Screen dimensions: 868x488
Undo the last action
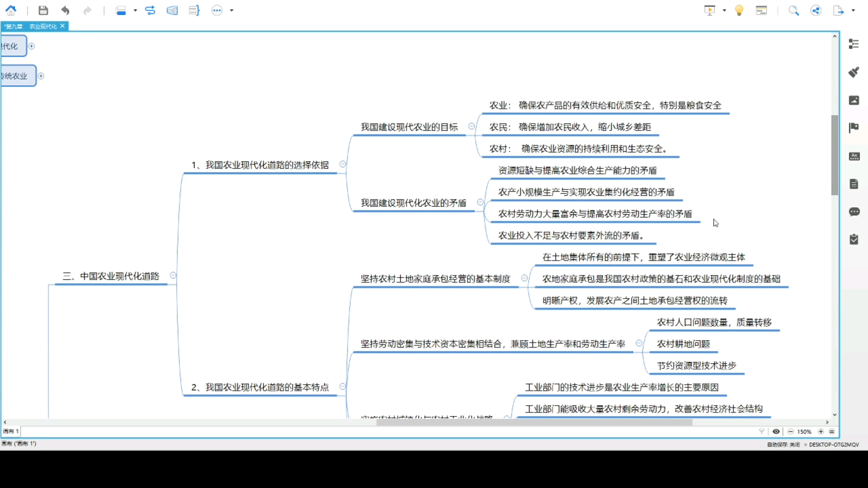pyautogui.click(x=66, y=10)
